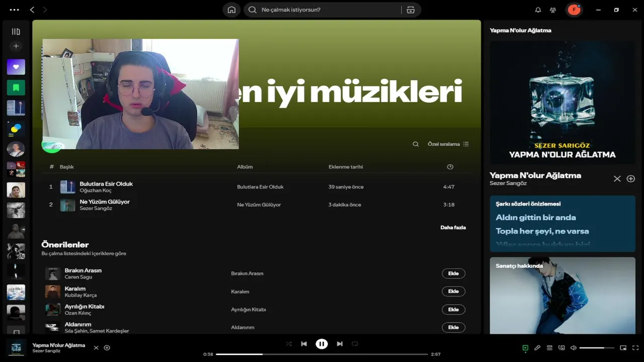Screen dimensions: 644x362
Task: Open album link 'Ne Yüzüm Gülüyor'
Action: coord(259,205)
